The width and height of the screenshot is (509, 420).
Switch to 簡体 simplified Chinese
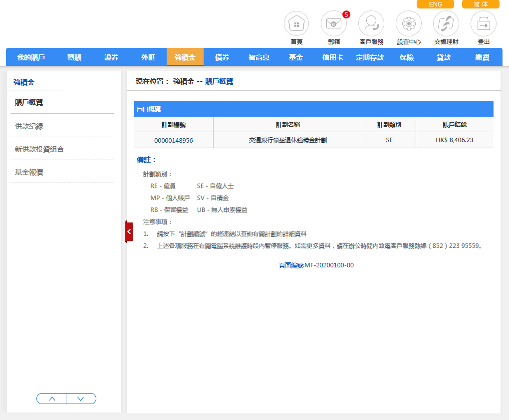pos(481,4)
